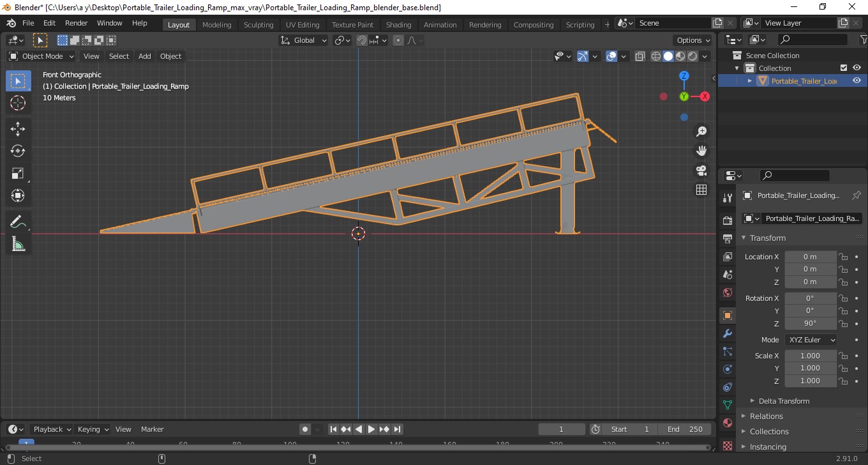Image resolution: width=868 pixels, height=465 pixels.
Task: Open the Texture properties checker tab
Action: click(728, 445)
